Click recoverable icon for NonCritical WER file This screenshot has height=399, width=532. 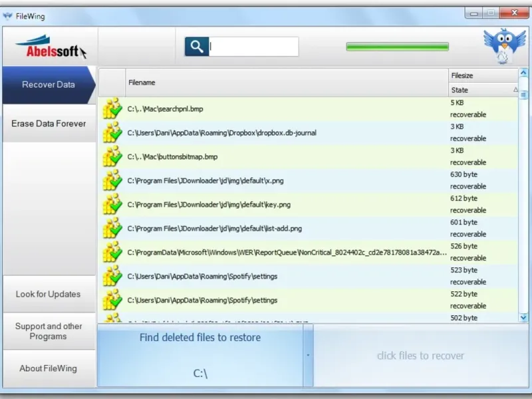(x=112, y=252)
